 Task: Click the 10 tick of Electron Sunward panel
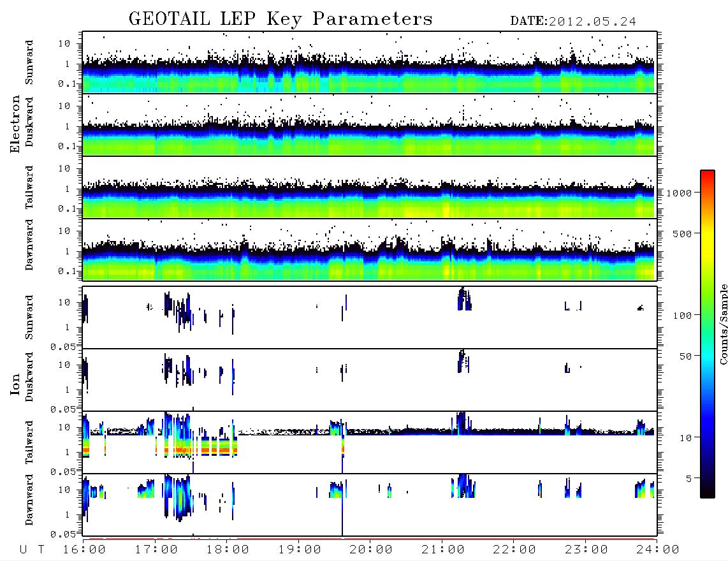coord(64,43)
